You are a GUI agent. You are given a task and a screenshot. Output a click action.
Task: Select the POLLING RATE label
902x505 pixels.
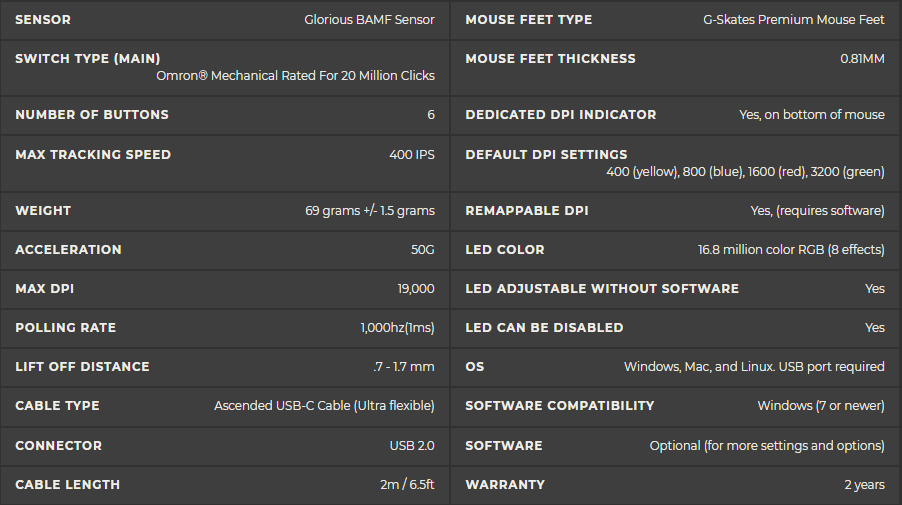[66, 328]
